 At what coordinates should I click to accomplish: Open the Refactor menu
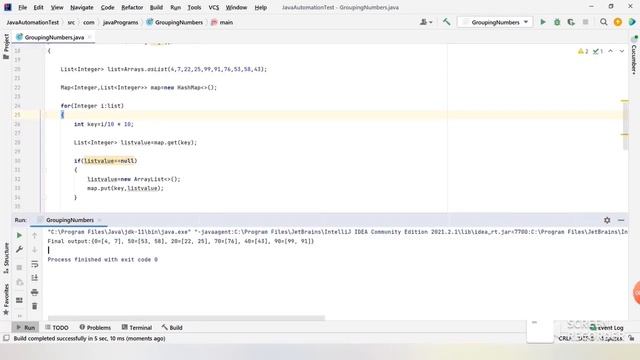pyautogui.click(x=132, y=7)
